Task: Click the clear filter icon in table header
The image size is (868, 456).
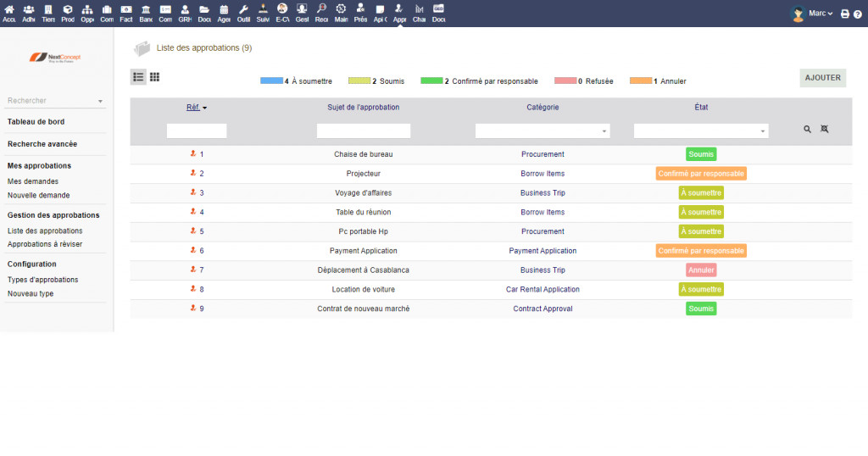Action: (824, 130)
